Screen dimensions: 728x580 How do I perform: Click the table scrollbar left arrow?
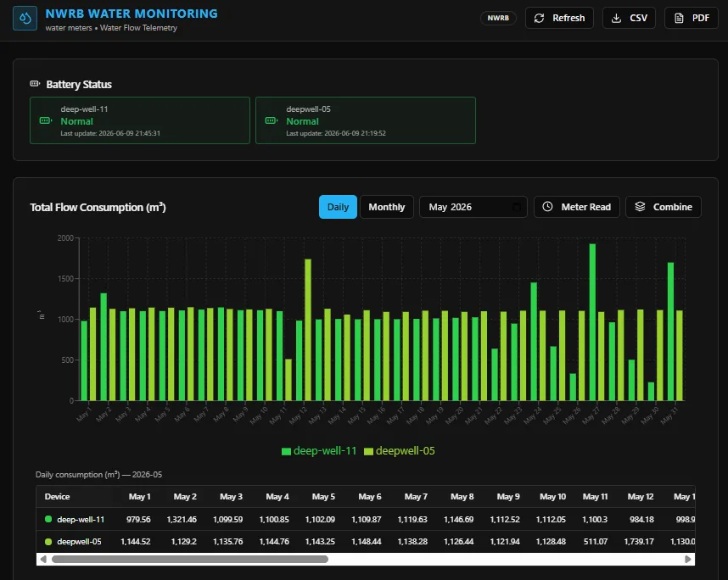[43, 559]
